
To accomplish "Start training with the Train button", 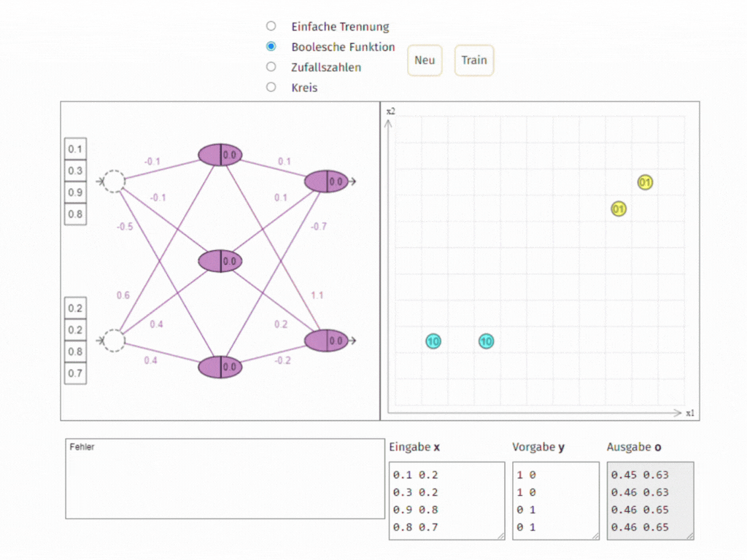I will point(473,61).
